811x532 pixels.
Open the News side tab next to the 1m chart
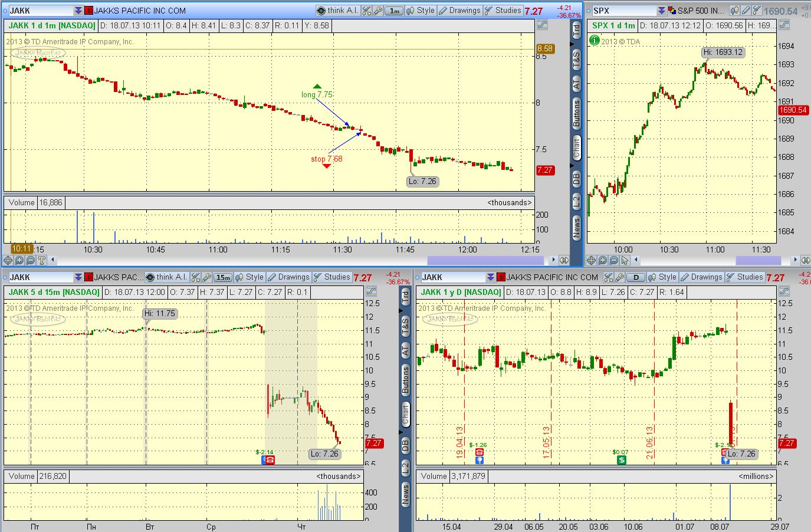click(576, 227)
